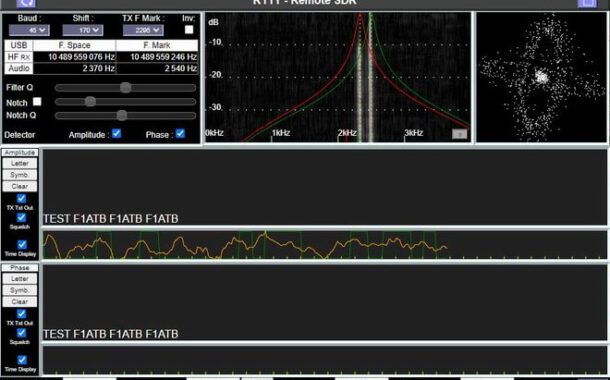The width and height of the screenshot is (610, 380).
Task: Click the 10 489 559 076 Hz value
Action: (81, 57)
